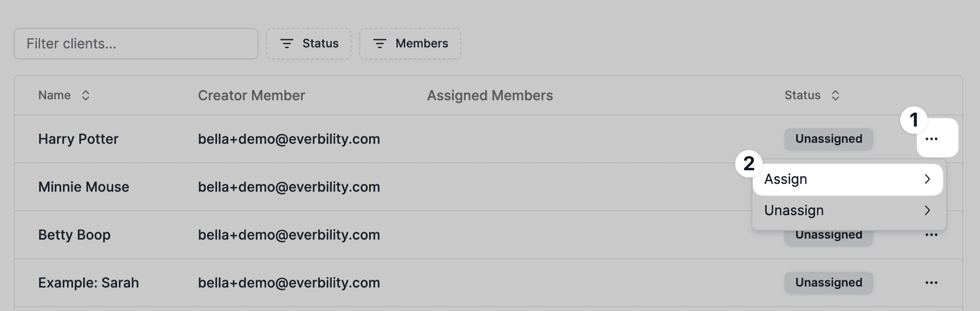Type in the Filter clients field
Screen dimensions: 980x311
coord(136,44)
